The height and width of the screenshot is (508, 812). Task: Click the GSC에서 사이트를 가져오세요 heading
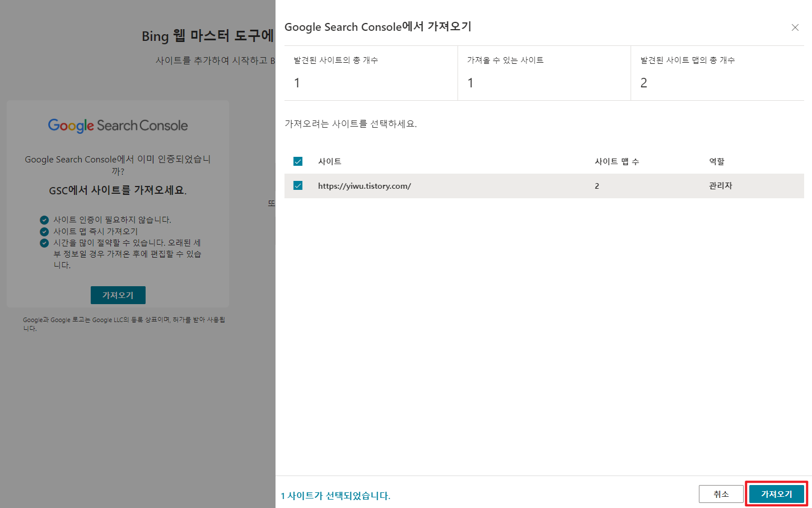point(118,190)
